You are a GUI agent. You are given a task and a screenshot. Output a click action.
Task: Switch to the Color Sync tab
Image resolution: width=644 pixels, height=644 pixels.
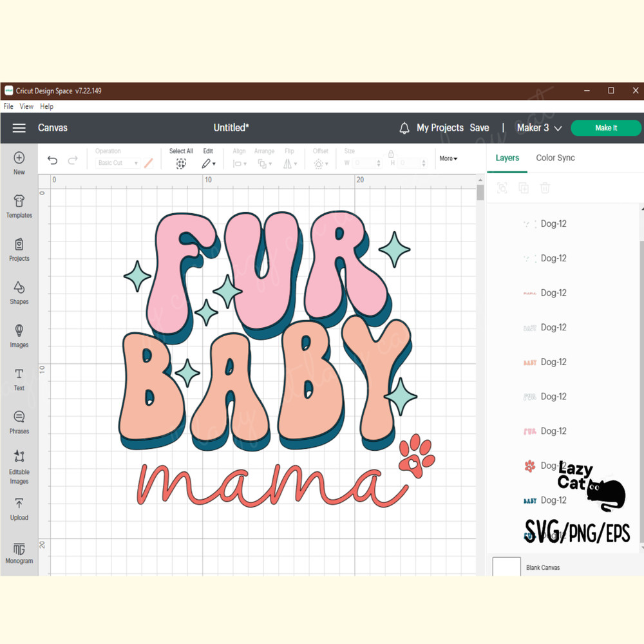555,158
